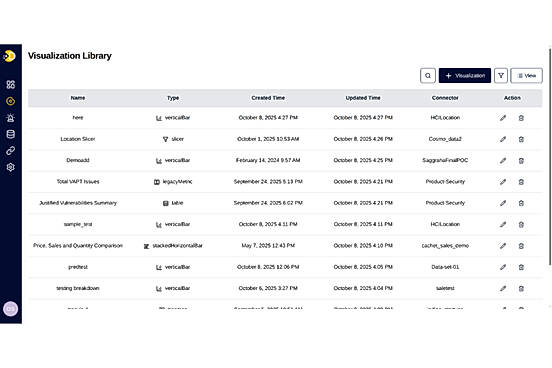
Task: Edit Justified Vulnerabilities Summary row
Action: tap(503, 203)
